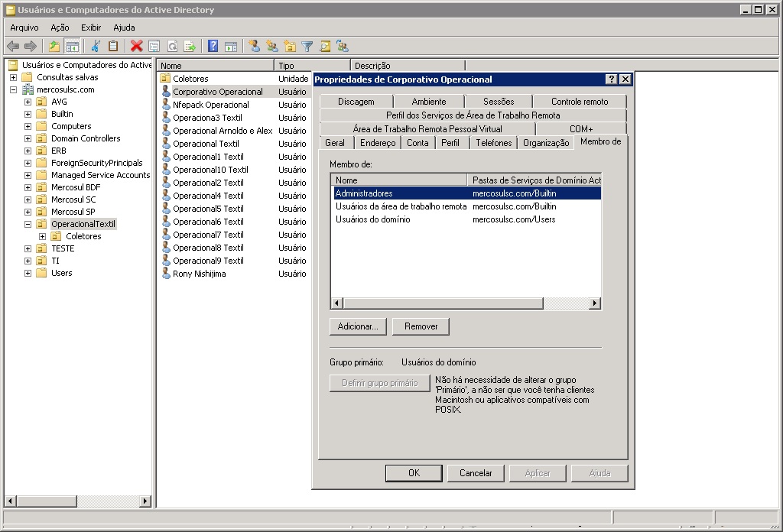Viewport: 783px width, 532px height.
Task: Click the red Delete toolbar icon
Action: tap(136, 47)
